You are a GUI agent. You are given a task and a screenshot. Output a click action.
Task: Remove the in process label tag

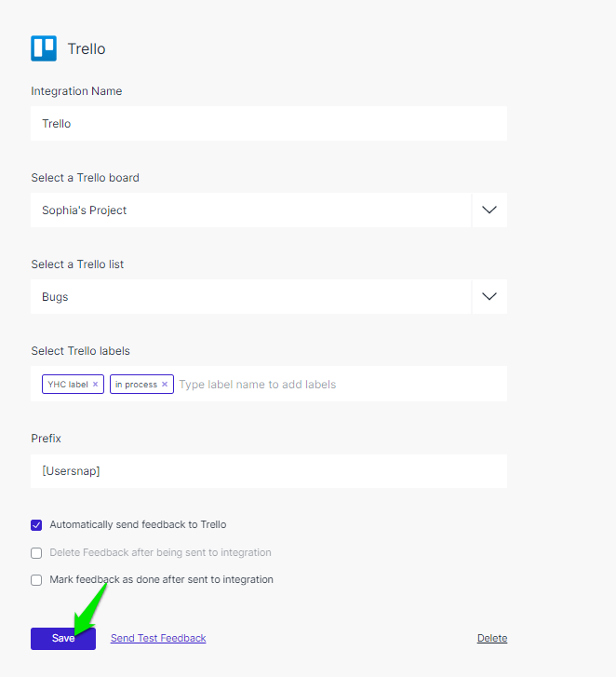[x=165, y=385]
